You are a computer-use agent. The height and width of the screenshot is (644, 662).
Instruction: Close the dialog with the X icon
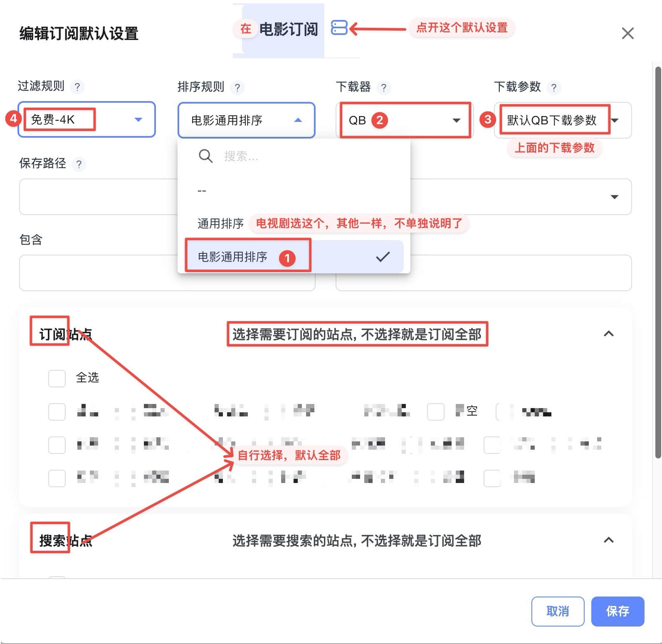point(627,33)
